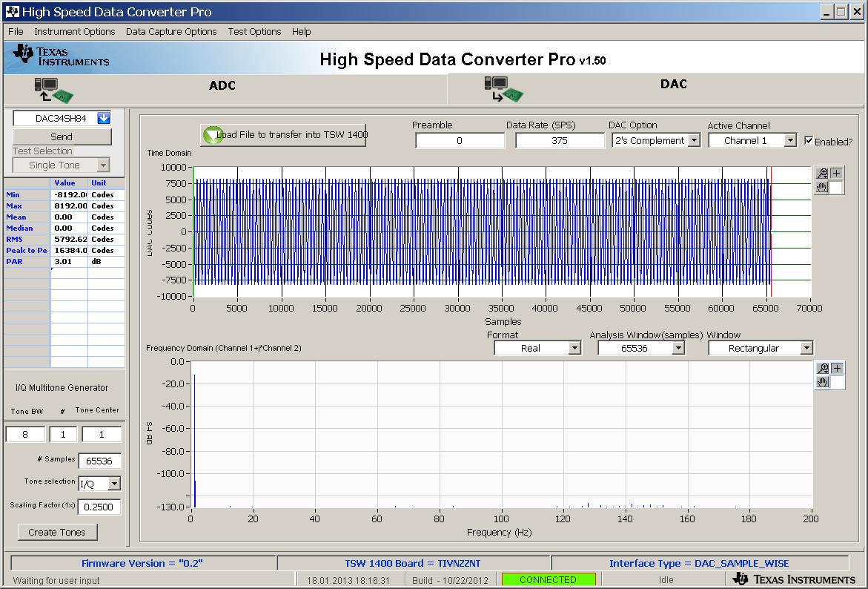
Task: Click Texas Instruments logo in status bar
Action: [x=794, y=579]
